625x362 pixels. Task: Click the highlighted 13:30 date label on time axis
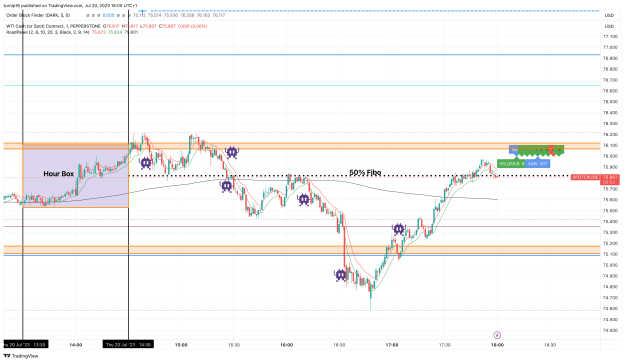(25, 344)
